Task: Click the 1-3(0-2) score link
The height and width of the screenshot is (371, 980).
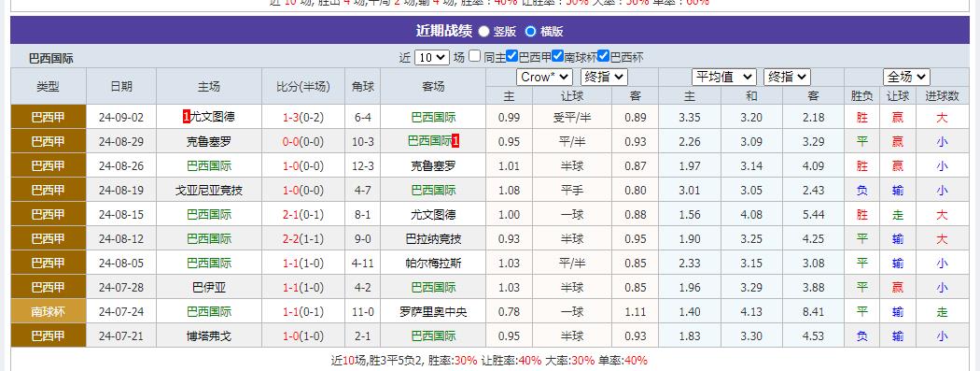Action: [x=303, y=117]
